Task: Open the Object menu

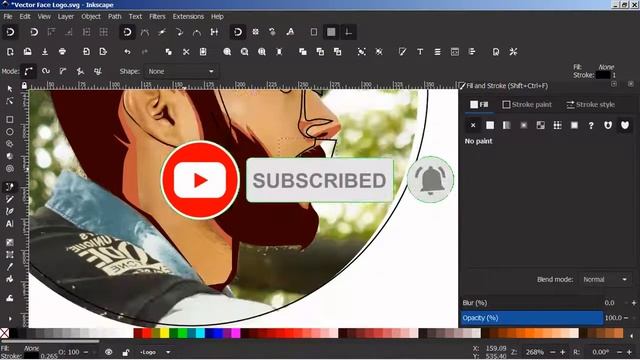Action: tap(91, 17)
